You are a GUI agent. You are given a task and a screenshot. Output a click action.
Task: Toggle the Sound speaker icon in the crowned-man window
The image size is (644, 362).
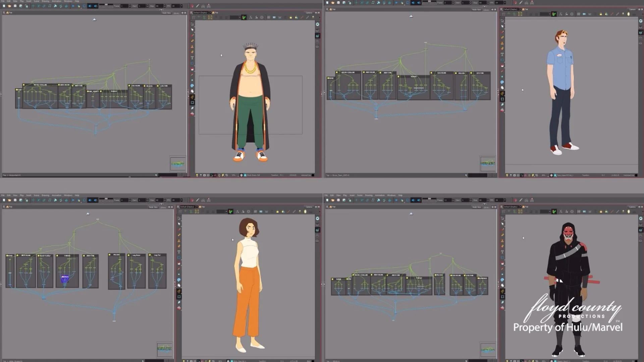[90, 6]
